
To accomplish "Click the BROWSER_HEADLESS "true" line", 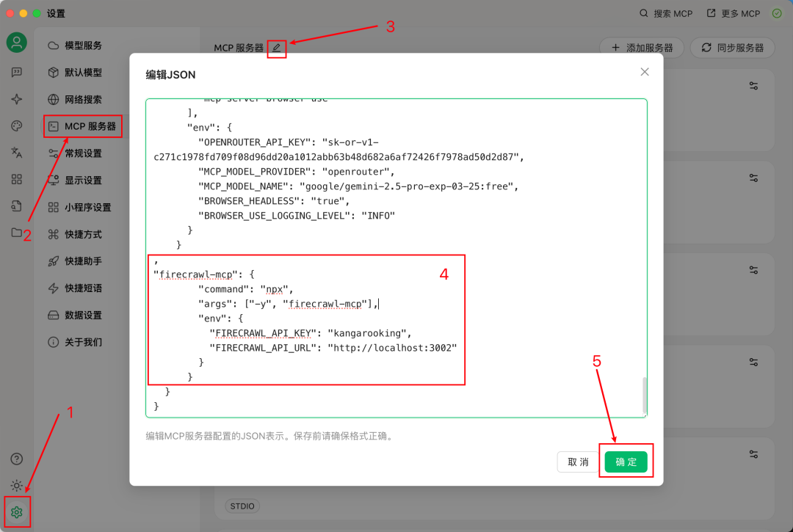I will click(274, 200).
